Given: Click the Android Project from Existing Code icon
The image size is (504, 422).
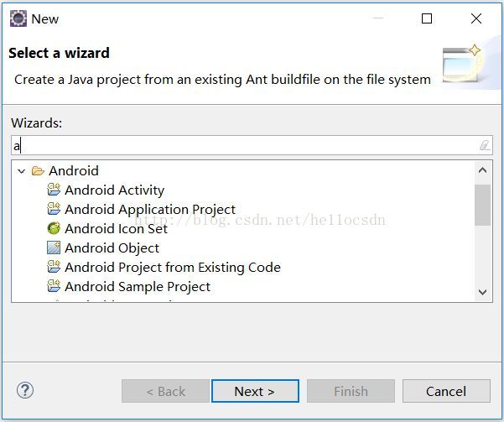Looking at the screenshot, I should point(54,267).
